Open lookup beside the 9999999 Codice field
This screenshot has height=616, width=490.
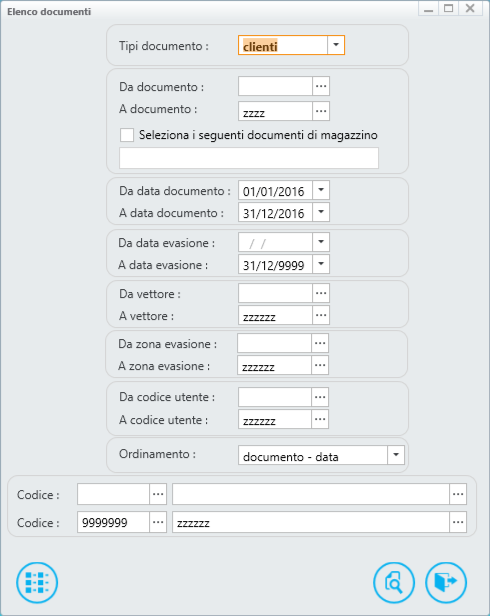(158, 522)
